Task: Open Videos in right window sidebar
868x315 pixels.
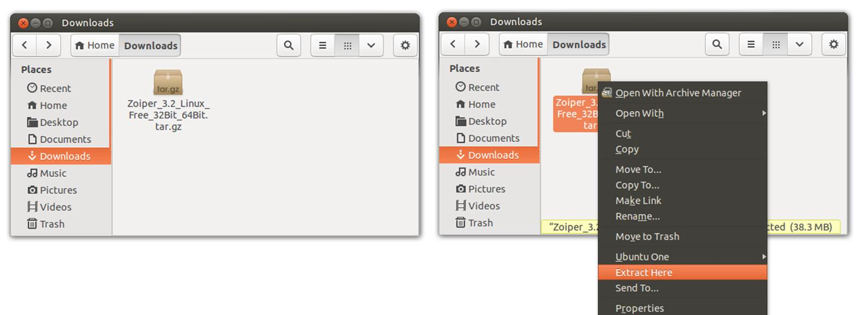Action: [x=489, y=206]
